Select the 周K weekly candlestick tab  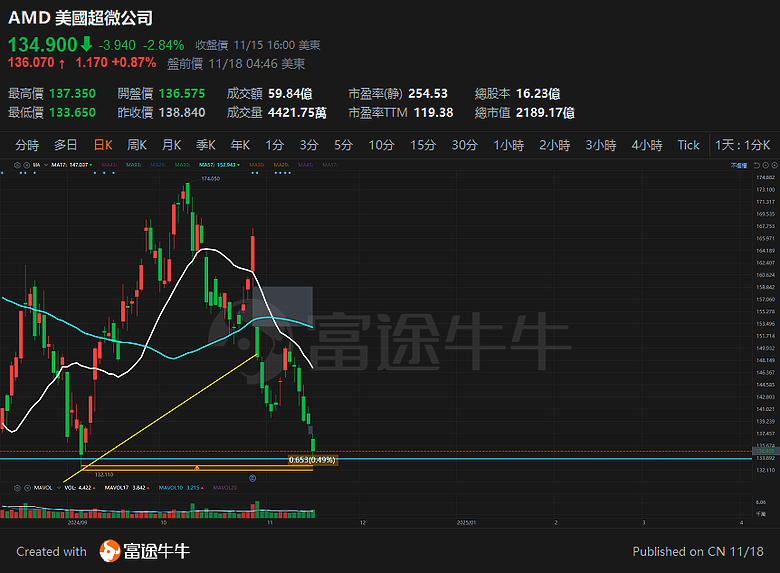click(137, 145)
